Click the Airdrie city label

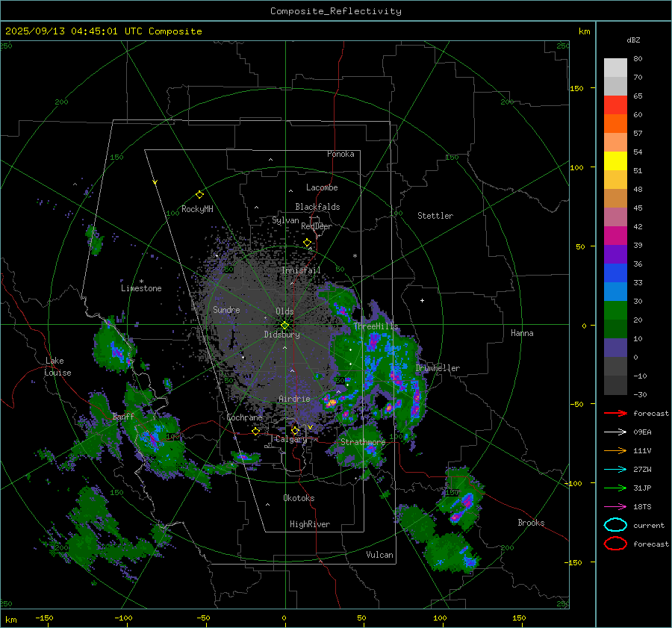[x=294, y=399]
